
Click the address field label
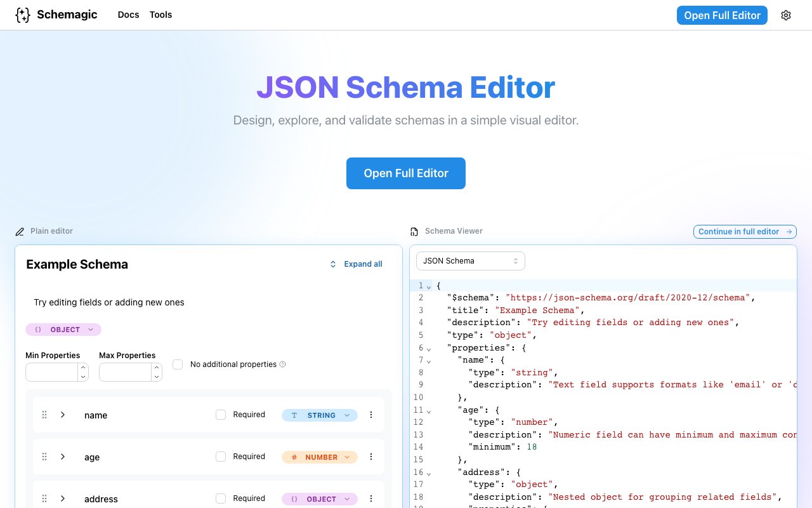click(x=101, y=499)
